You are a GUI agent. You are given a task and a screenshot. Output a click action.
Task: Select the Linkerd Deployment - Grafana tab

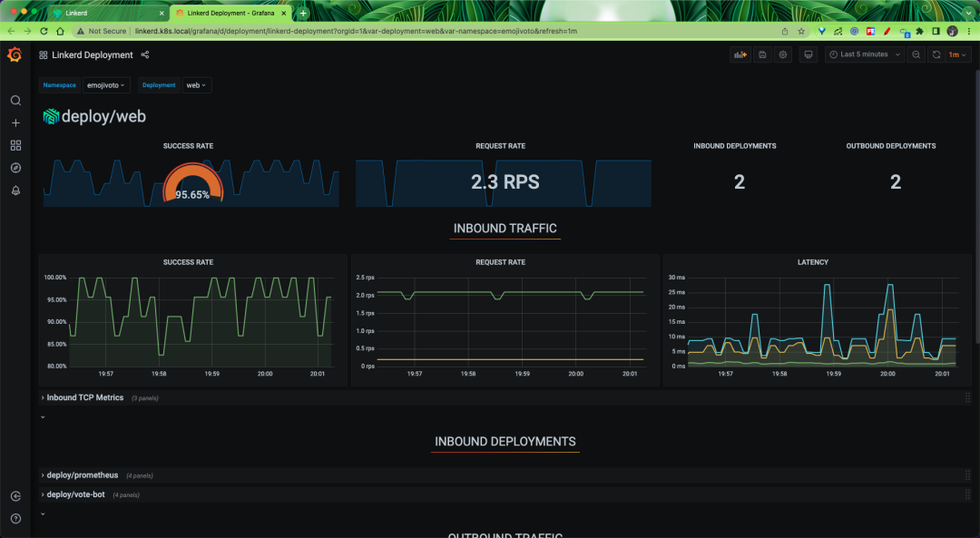pyautogui.click(x=230, y=13)
